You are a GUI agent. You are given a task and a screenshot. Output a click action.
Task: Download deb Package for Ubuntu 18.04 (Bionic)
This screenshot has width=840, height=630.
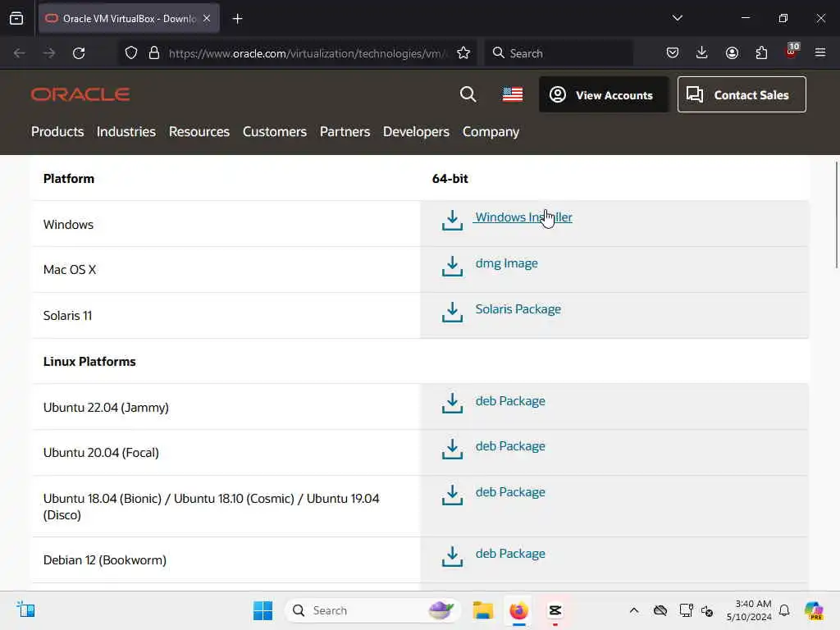510,492
